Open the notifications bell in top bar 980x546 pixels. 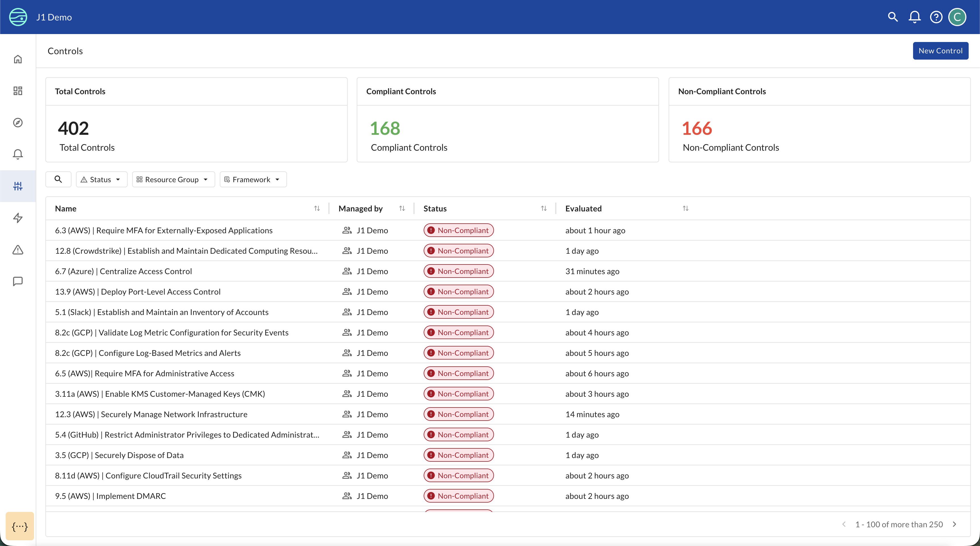[x=914, y=17]
